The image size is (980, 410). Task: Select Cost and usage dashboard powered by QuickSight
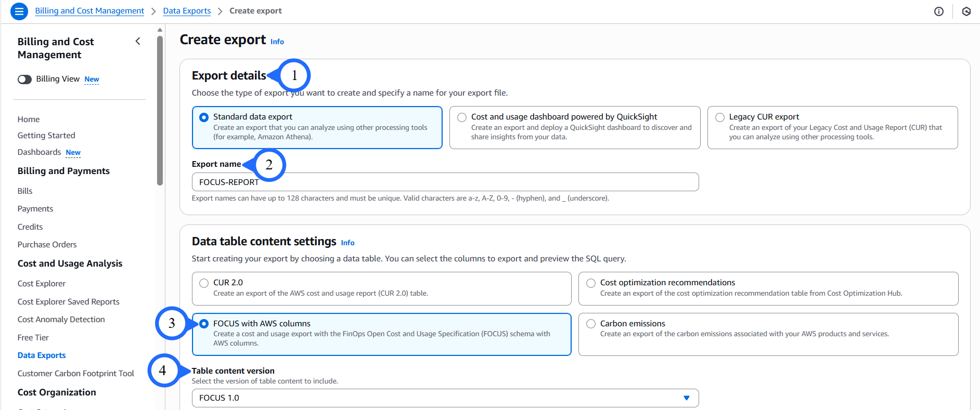click(x=462, y=117)
